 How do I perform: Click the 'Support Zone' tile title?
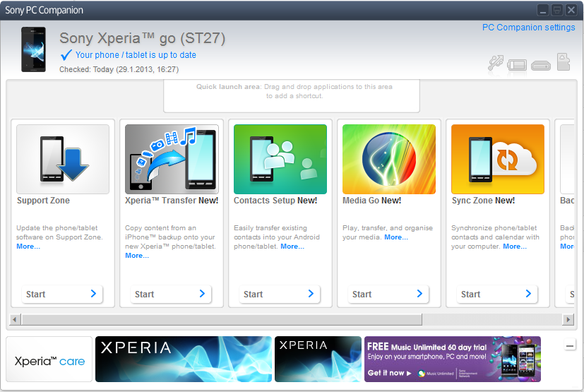(43, 201)
